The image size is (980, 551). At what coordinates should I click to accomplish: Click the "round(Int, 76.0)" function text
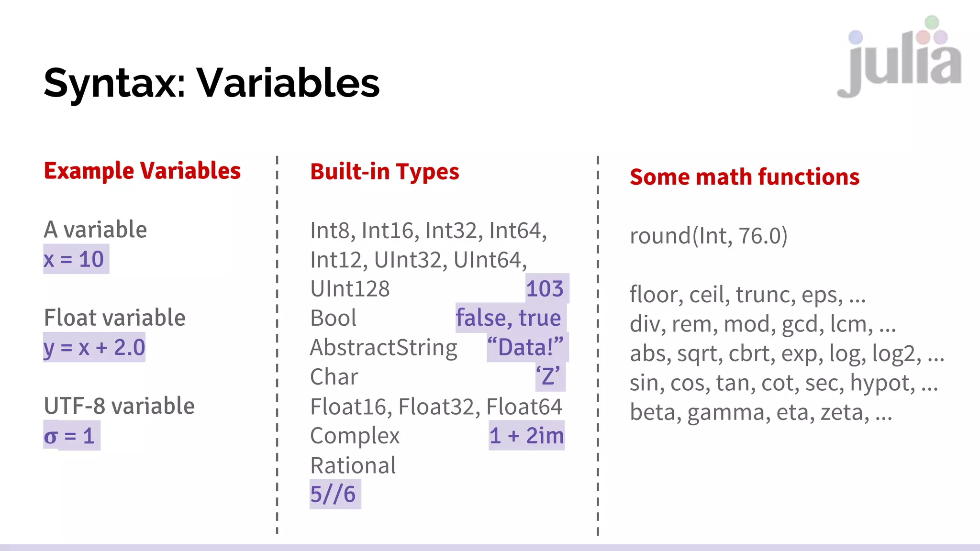[x=708, y=236]
